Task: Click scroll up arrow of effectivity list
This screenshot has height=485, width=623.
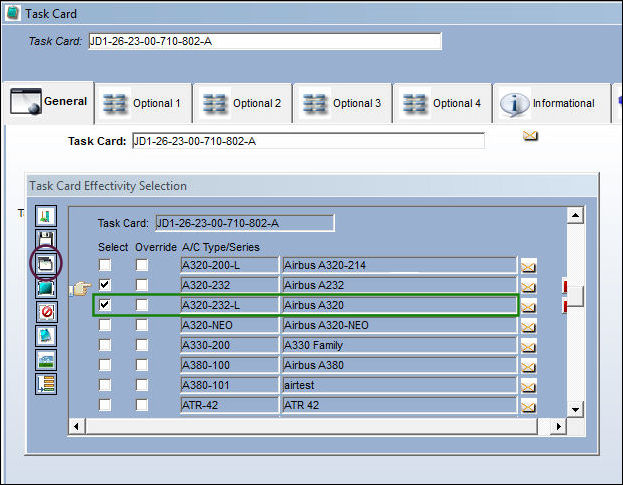Action: pyautogui.click(x=575, y=216)
